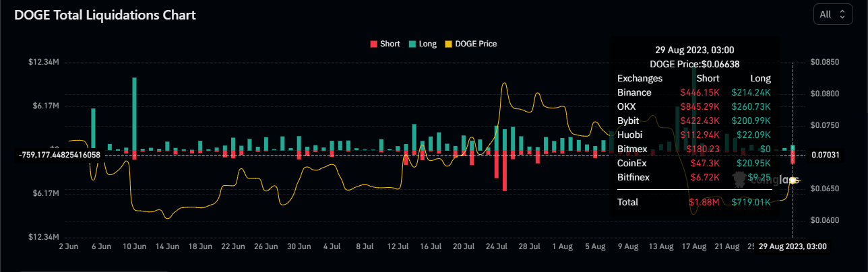
Task: Click the yellow DOGE Price legend swatch
Action: (449, 44)
